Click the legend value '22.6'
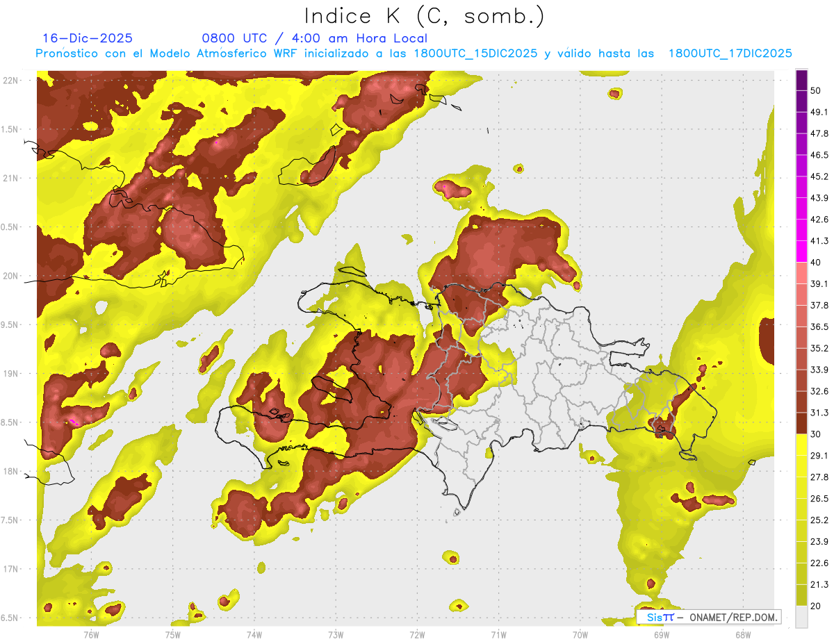 [819, 563]
